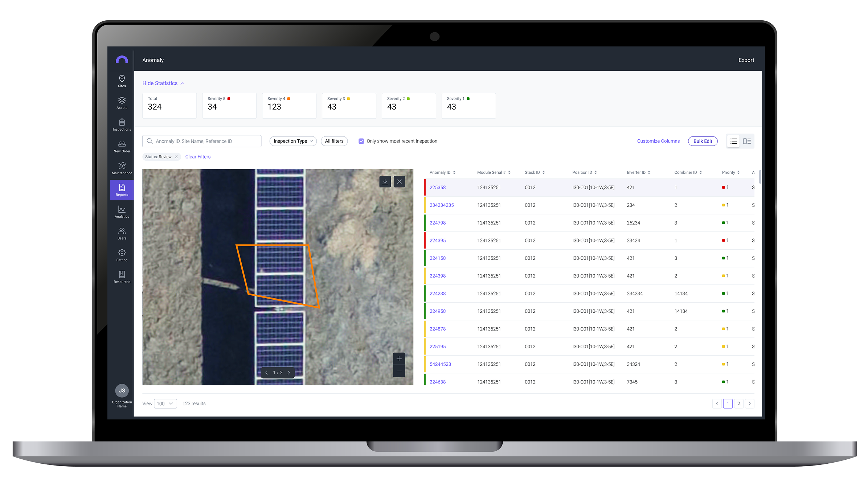Switch to the list view layout

click(733, 141)
